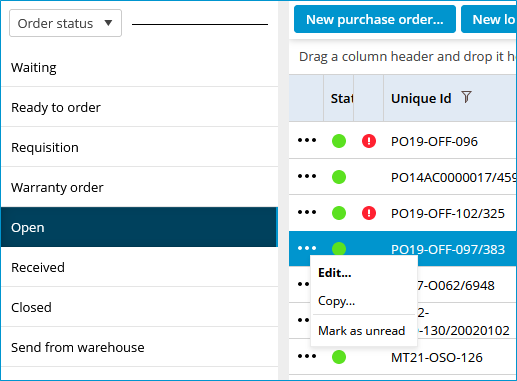Image resolution: width=517 pixels, height=381 pixels.
Task: Choose Copy... from the context menu
Action: [x=336, y=301]
